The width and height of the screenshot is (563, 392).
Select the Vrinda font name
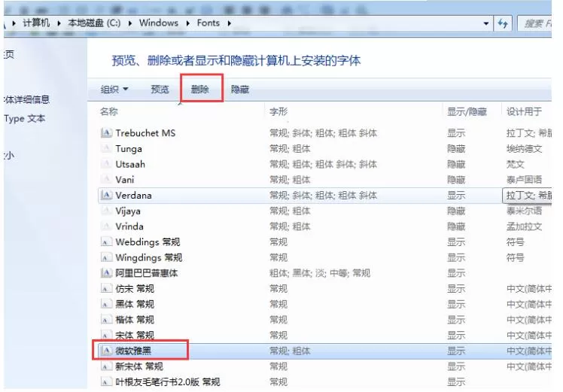pyautogui.click(x=129, y=226)
